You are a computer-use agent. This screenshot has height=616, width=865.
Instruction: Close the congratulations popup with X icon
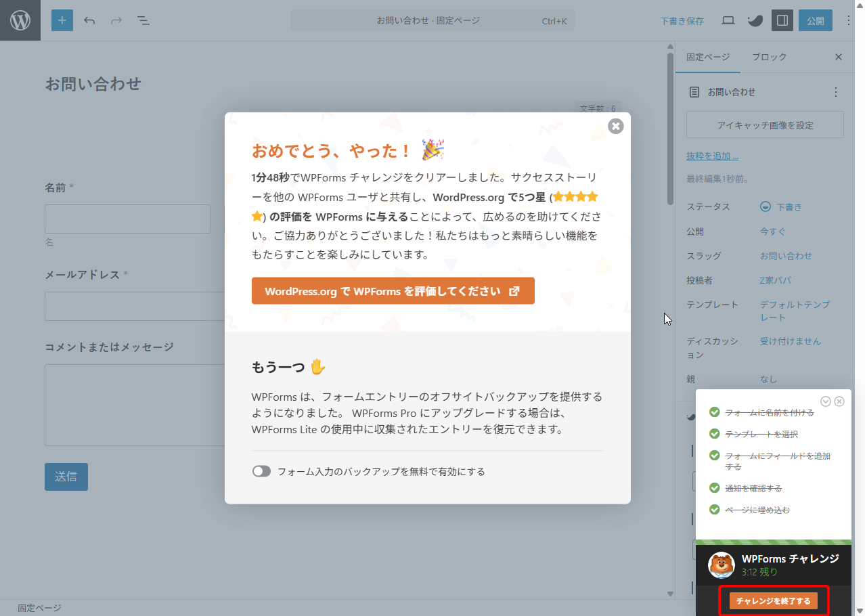point(615,126)
